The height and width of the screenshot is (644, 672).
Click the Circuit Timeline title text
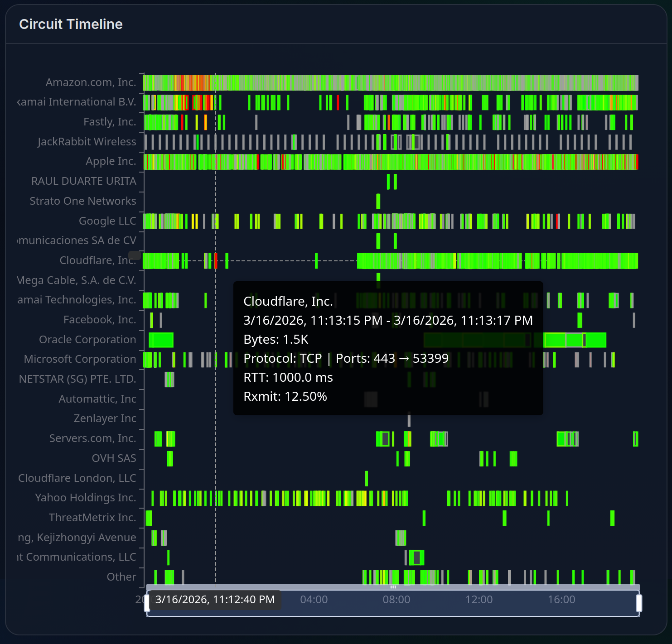(x=71, y=24)
